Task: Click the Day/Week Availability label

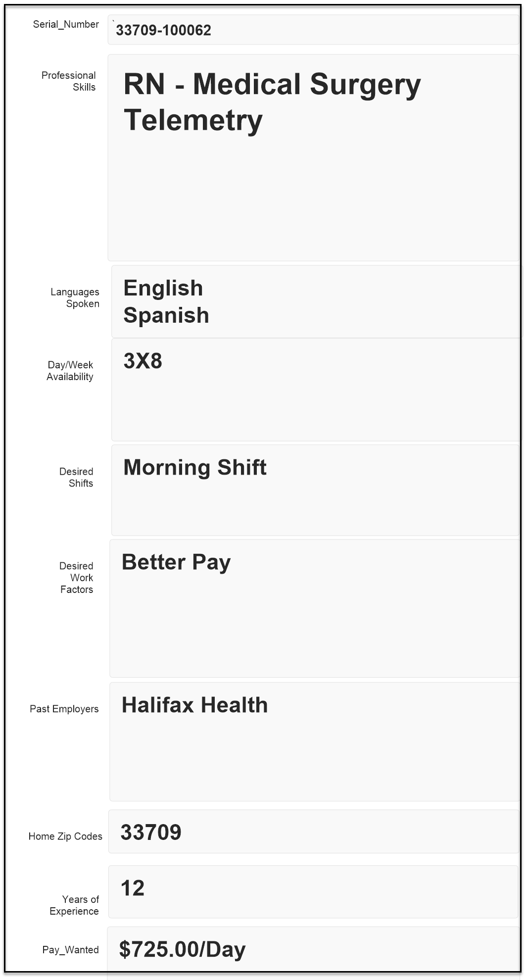Action: point(70,371)
